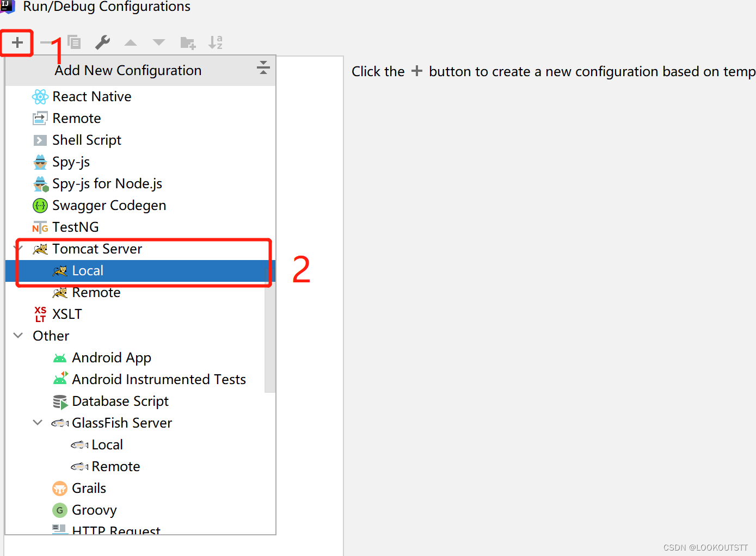The width and height of the screenshot is (756, 556).
Task: Click the Create New Folder icon
Action: (188, 43)
